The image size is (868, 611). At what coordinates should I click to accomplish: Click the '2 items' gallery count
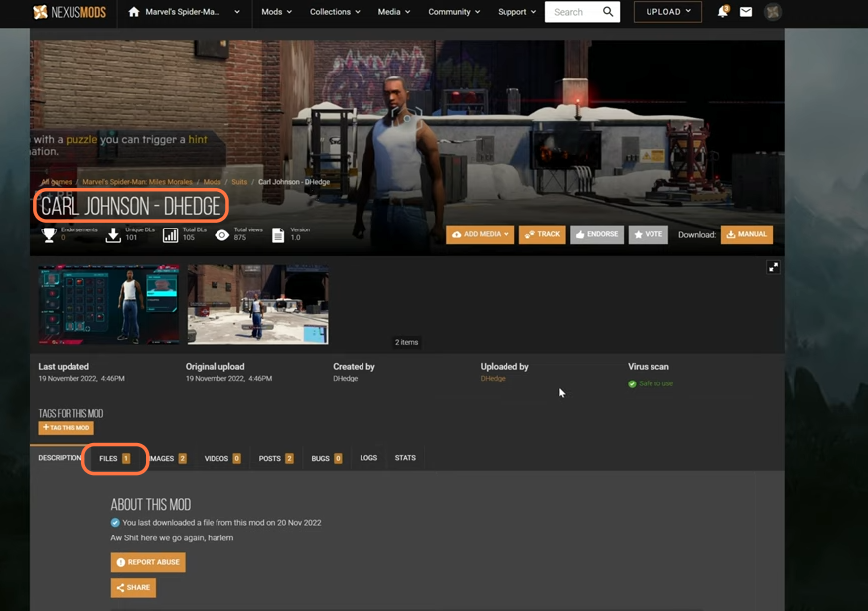(406, 343)
